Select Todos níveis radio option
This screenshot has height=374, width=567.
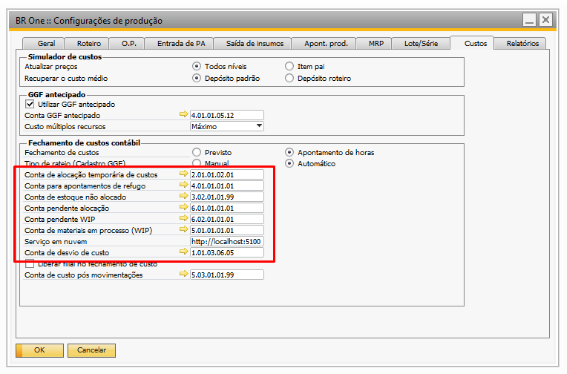point(196,66)
